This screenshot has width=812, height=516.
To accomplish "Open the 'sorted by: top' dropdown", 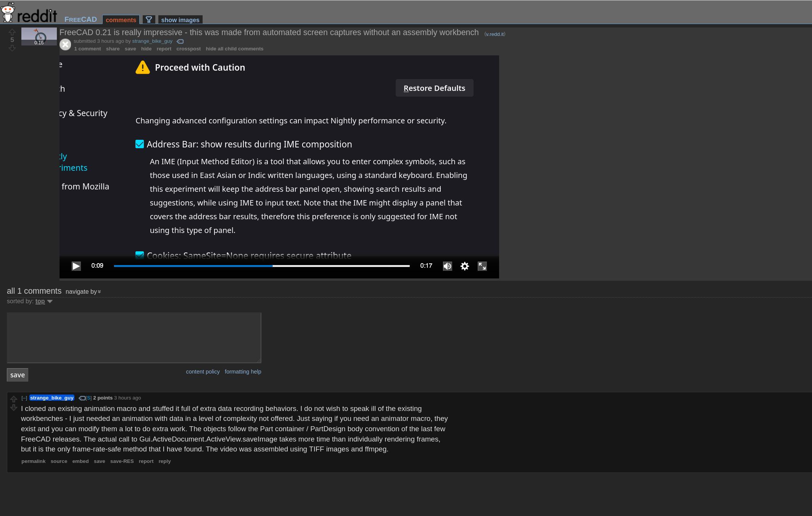I will point(40,301).
